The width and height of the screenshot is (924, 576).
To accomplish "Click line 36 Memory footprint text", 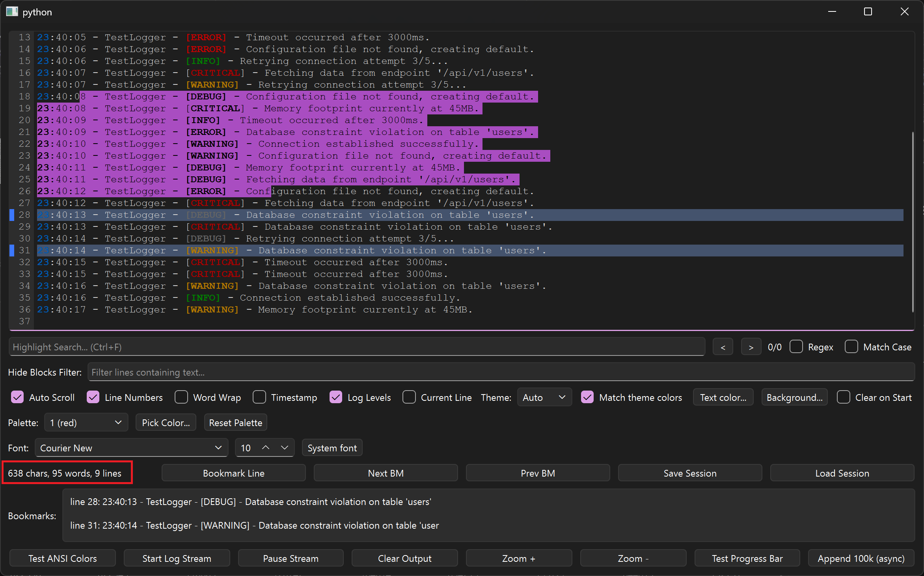I will (x=365, y=309).
